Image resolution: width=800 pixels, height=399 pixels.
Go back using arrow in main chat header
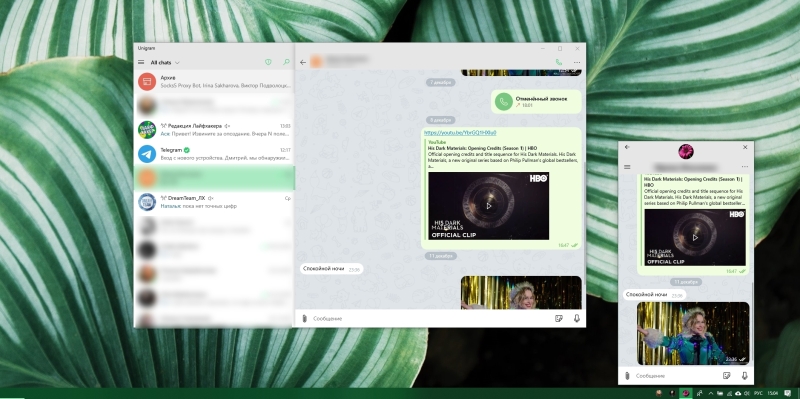pos(303,62)
